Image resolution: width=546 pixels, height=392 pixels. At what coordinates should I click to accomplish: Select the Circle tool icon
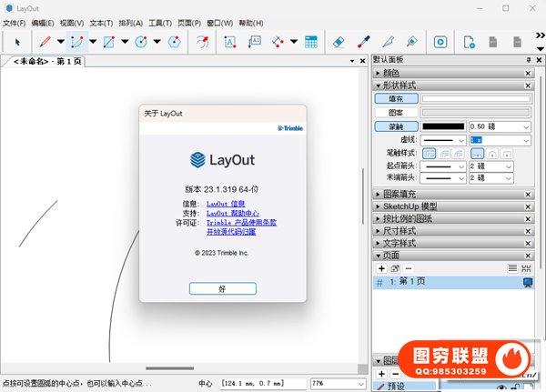pyautogui.click(x=141, y=41)
